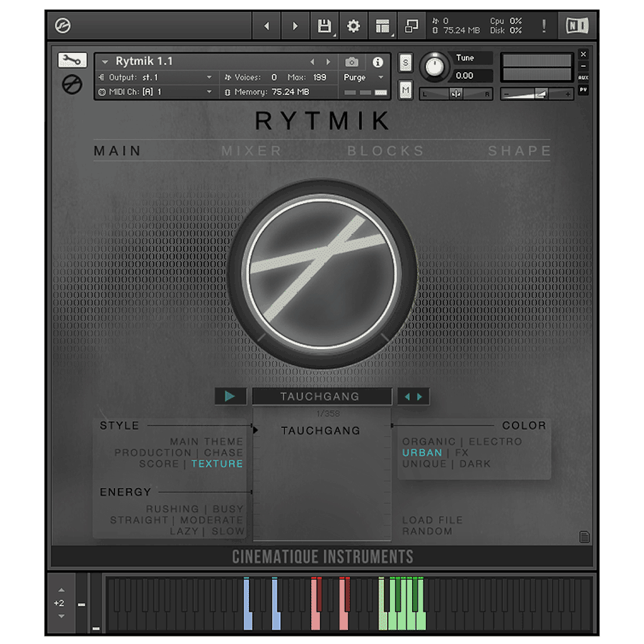Open the Purge dropdown menu
The height and width of the screenshot is (644, 644).
[x=364, y=77]
